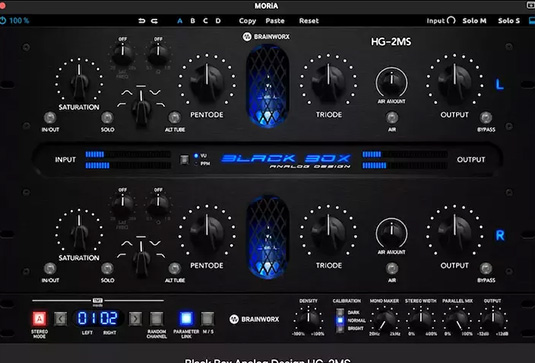Viewport: 535px width, 363px height.
Task: Click the Brainworx logo at top
Action: coord(266,37)
